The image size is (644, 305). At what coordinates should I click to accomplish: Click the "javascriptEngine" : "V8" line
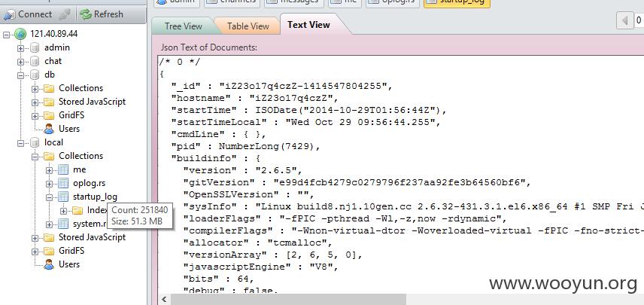coord(260,267)
